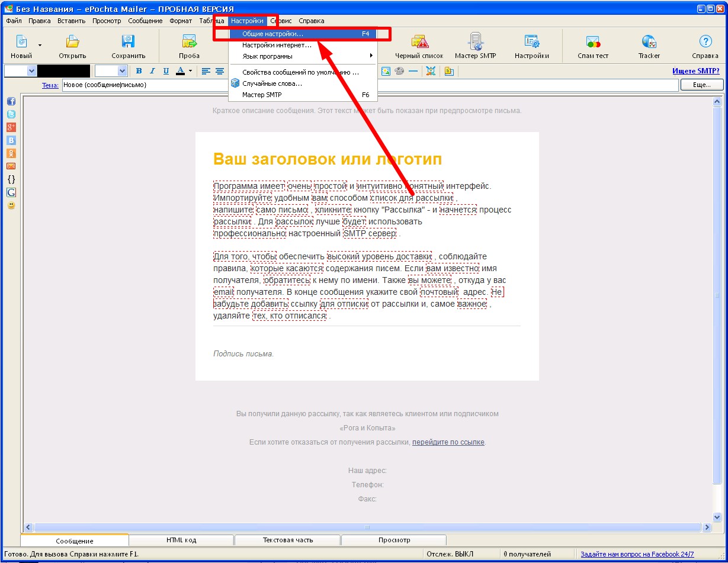Click the Google G sidebar icon
Screen dimensions: 728x563
pyautogui.click(x=11, y=192)
